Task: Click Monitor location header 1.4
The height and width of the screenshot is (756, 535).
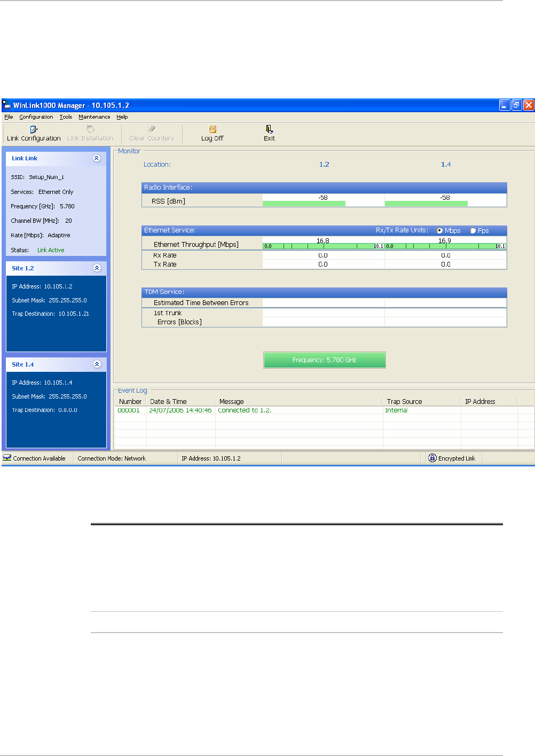Action: tap(446, 165)
